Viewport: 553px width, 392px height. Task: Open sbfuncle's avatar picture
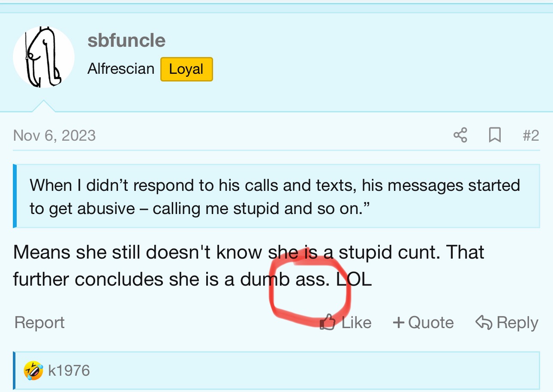click(x=44, y=57)
